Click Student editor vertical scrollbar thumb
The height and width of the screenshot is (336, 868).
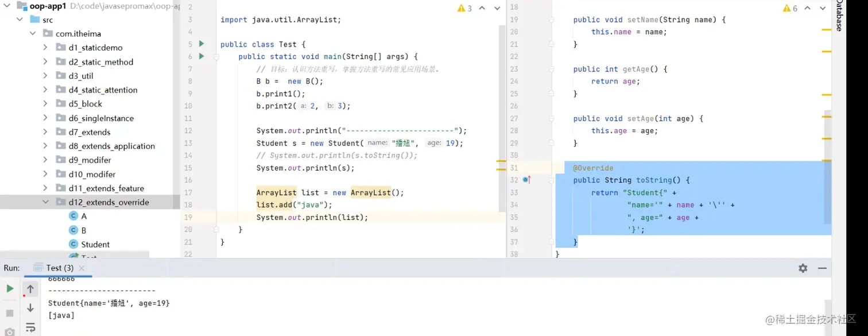pyautogui.click(x=828, y=167)
